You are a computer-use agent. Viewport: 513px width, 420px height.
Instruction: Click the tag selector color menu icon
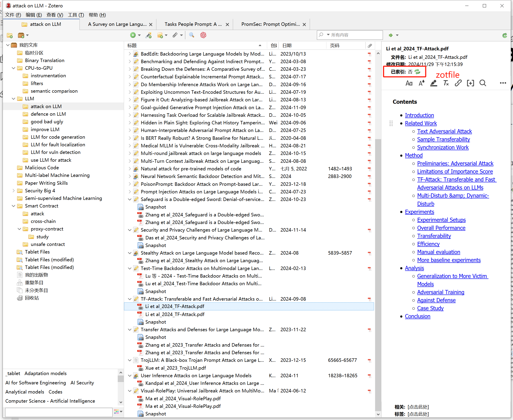118,412
